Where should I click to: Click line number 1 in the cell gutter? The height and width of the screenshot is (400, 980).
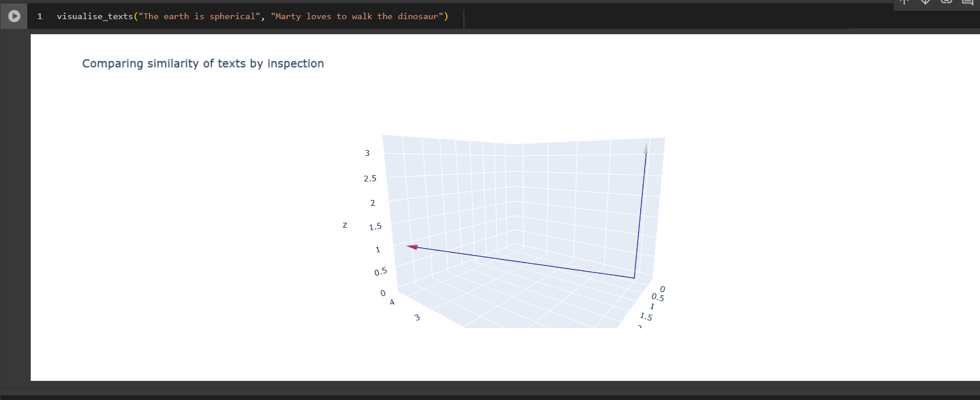39,16
